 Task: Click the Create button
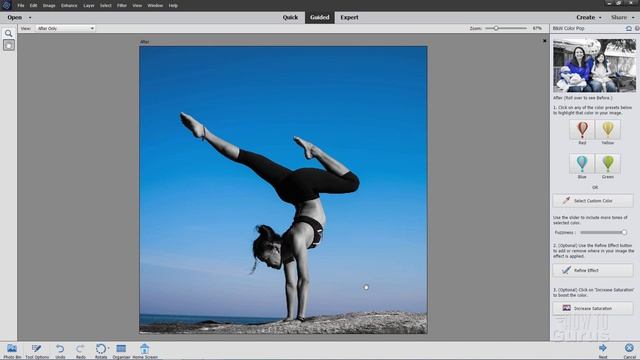586,18
